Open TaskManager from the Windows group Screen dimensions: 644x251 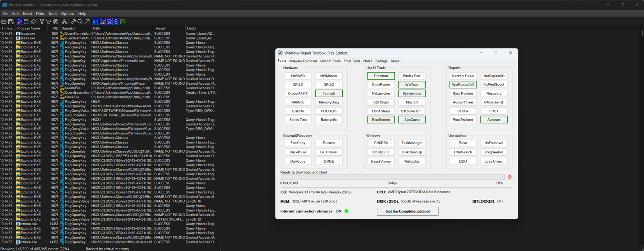click(412, 143)
